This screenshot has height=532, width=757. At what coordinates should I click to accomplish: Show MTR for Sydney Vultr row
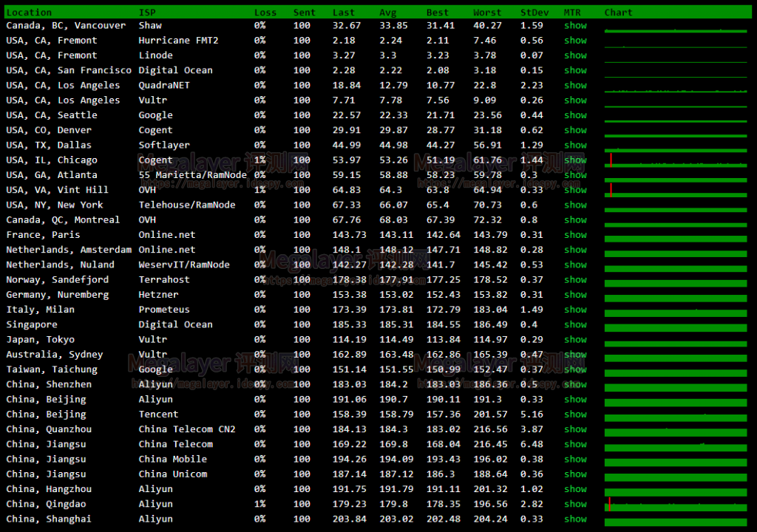click(575, 355)
